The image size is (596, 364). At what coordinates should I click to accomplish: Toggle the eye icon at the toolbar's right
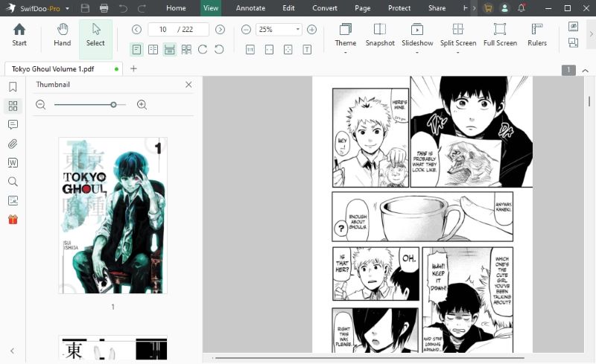click(573, 26)
